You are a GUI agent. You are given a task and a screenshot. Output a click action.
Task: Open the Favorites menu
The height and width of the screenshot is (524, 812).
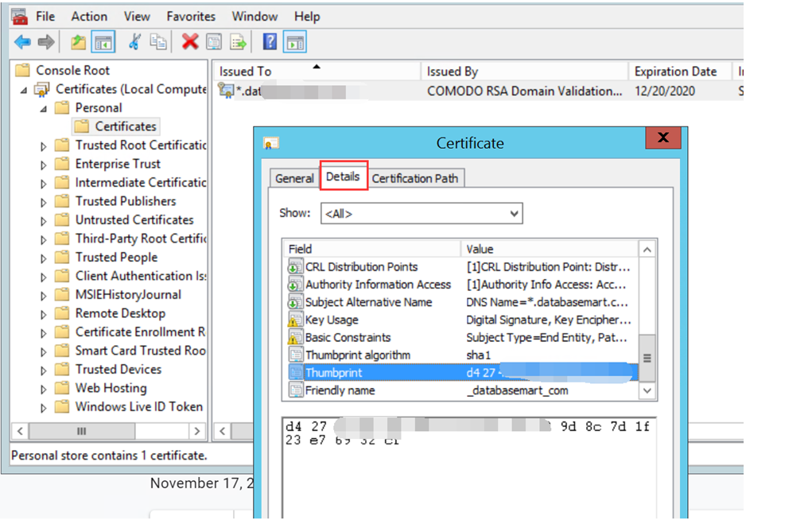click(x=191, y=17)
